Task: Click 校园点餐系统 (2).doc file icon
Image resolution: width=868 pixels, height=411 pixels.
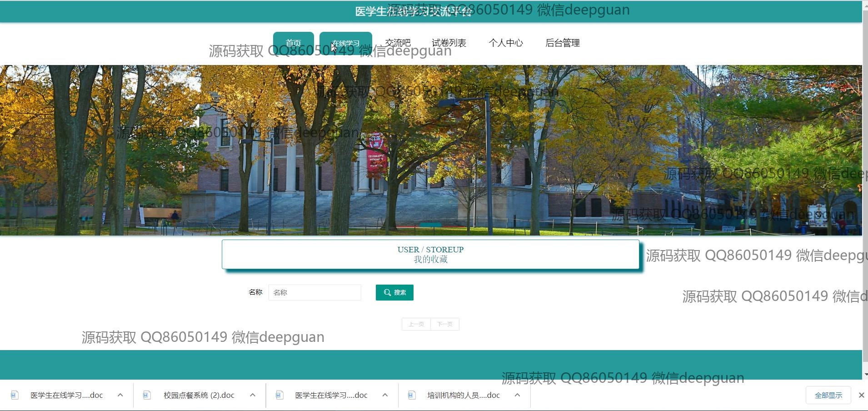Action: point(146,395)
